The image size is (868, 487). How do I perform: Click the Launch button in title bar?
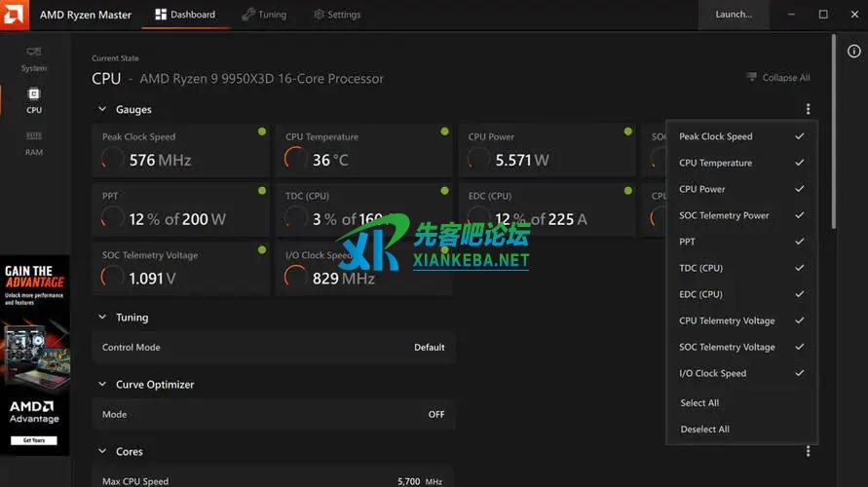pyautogui.click(x=734, y=15)
